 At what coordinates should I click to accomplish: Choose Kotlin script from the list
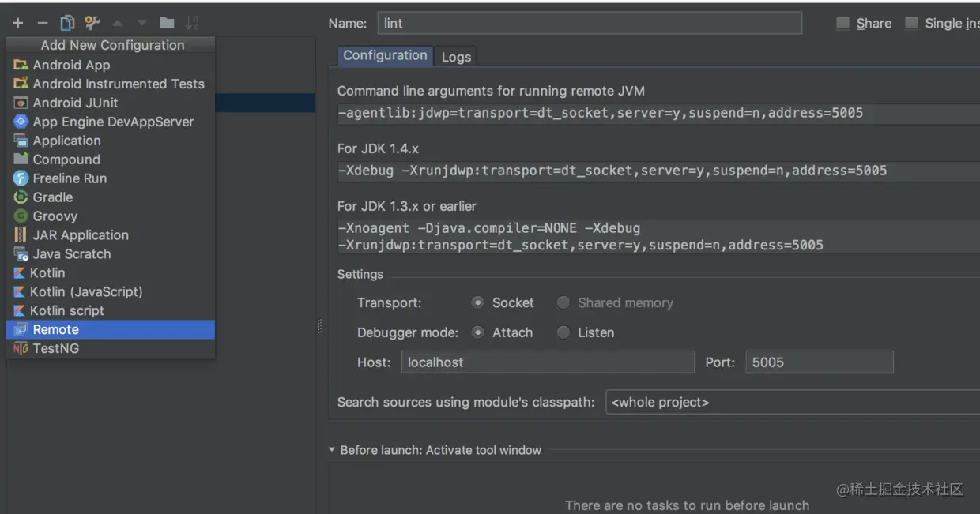click(x=111, y=310)
